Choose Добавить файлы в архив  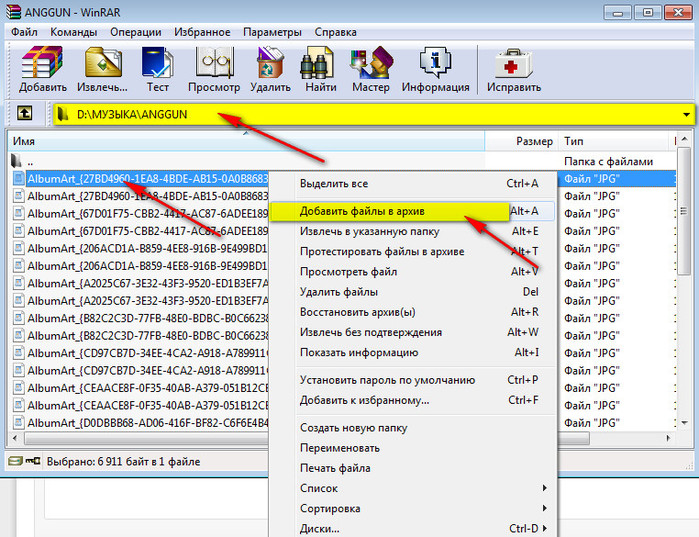413,211
